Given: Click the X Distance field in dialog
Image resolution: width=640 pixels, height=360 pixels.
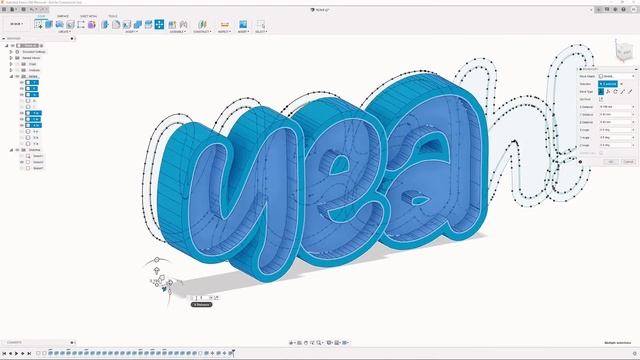Looking at the screenshot, I should [x=616, y=107].
